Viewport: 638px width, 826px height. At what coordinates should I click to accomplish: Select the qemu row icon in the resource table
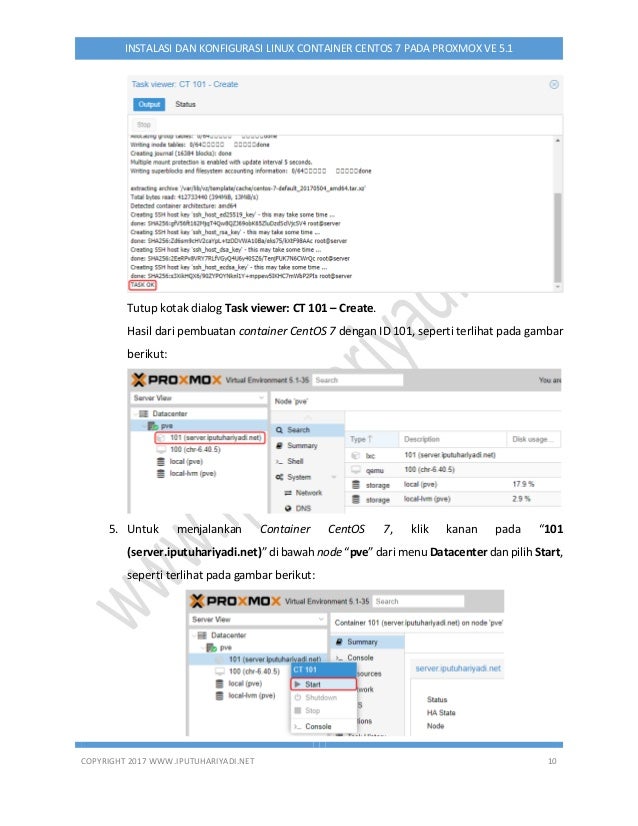[x=356, y=469]
